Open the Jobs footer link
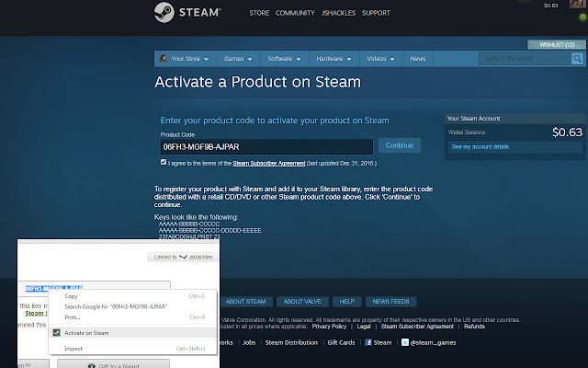The height and width of the screenshot is (368, 588). click(x=249, y=342)
